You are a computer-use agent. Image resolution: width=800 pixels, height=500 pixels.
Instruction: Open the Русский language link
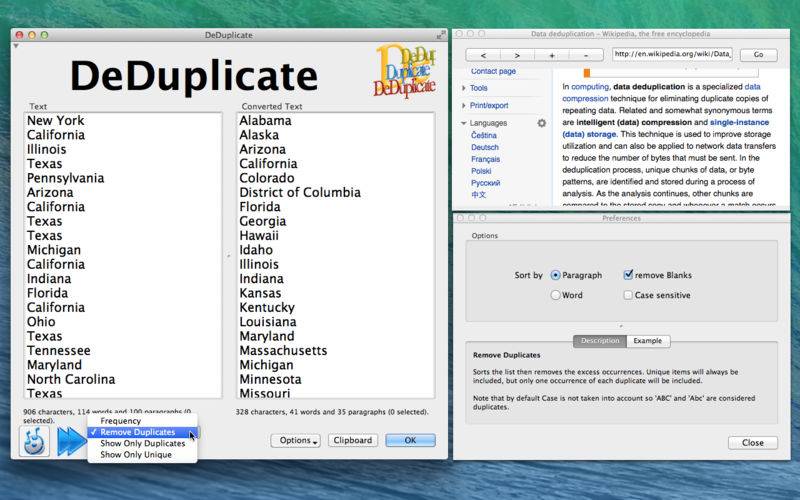pyautogui.click(x=485, y=183)
